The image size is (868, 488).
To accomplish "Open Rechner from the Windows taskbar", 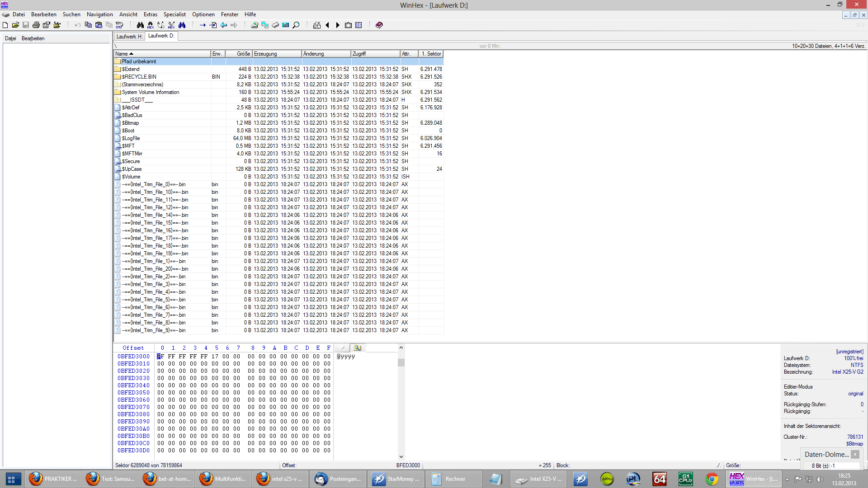I will coord(453,479).
